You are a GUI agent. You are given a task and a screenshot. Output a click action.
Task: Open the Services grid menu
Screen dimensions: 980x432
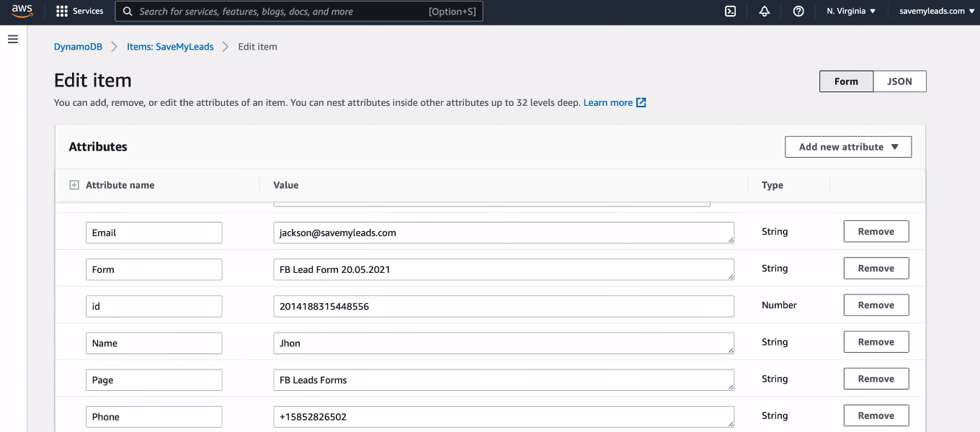tap(80, 11)
